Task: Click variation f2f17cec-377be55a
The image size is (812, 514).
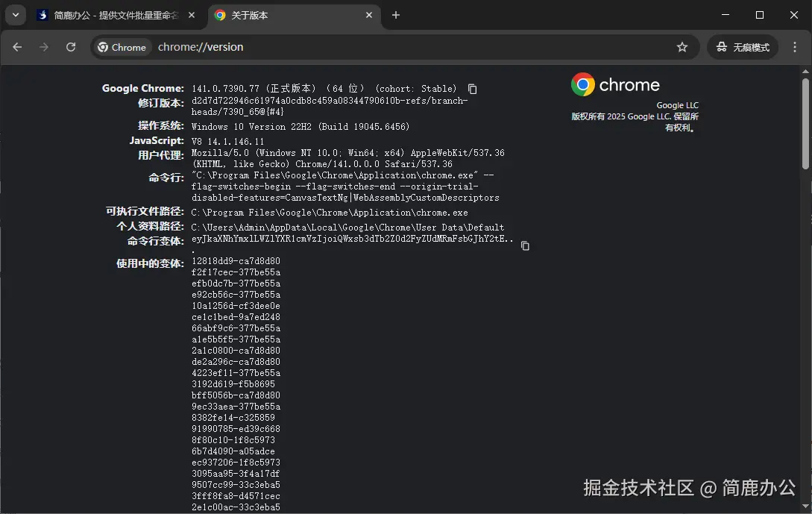Action: point(236,272)
